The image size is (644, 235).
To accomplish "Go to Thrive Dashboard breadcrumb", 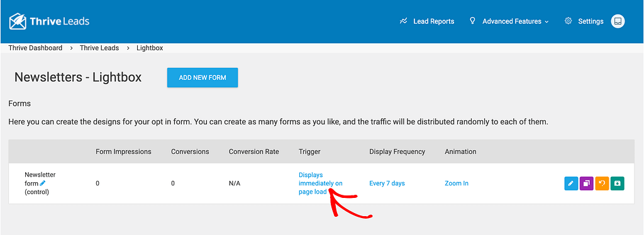I will [x=35, y=48].
